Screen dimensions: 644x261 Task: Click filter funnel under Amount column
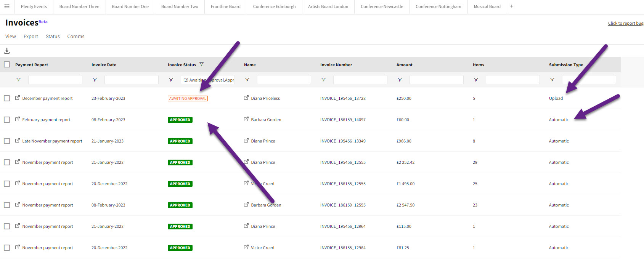(400, 80)
